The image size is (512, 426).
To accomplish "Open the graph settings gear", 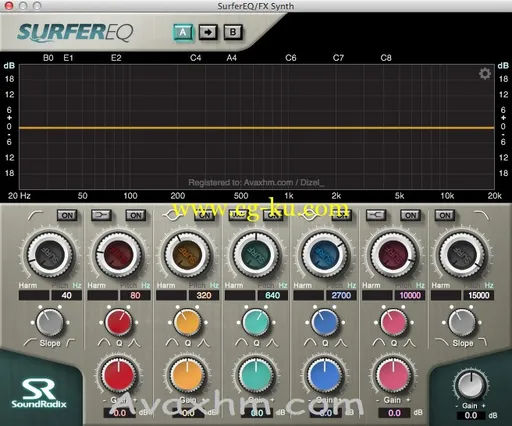I will click(485, 74).
